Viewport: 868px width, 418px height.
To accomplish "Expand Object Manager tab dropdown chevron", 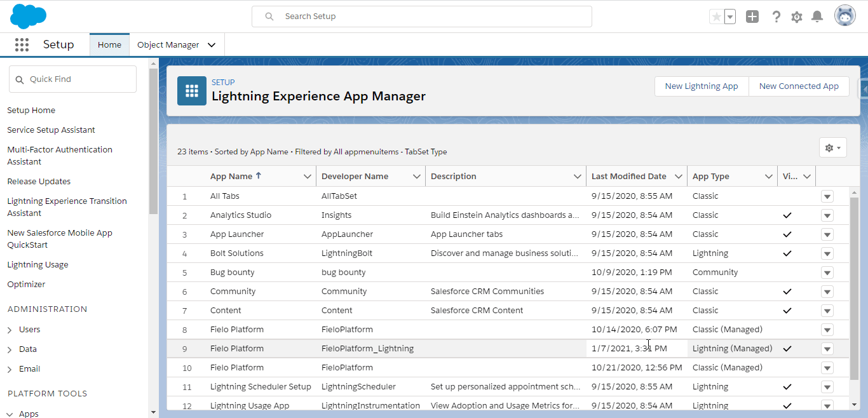I will pyautogui.click(x=212, y=45).
